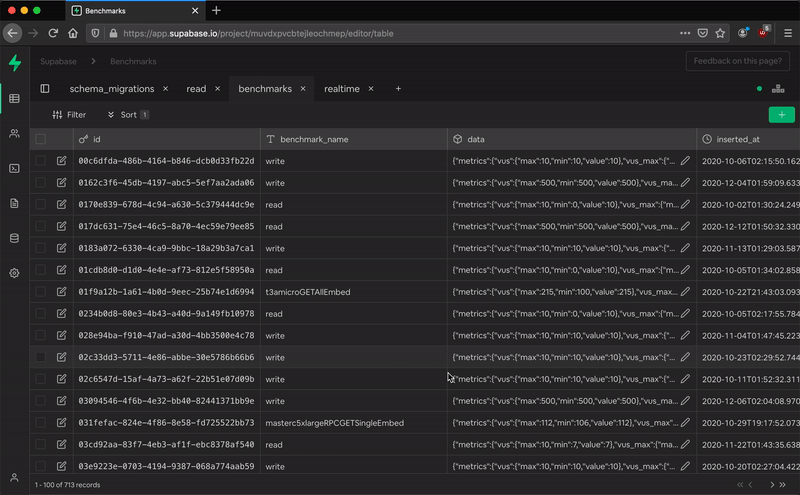Open the page actions three-dot menu
Screen dimensions: 800x495
pyautogui.click(x=685, y=33)
